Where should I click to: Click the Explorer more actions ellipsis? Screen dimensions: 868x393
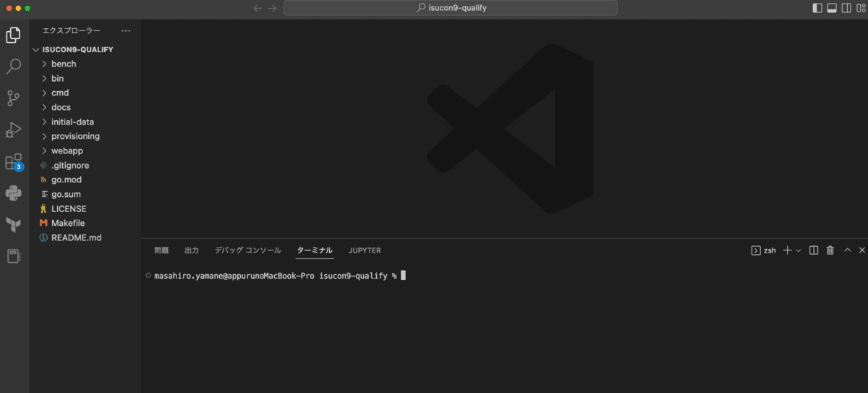pos(126,30)
